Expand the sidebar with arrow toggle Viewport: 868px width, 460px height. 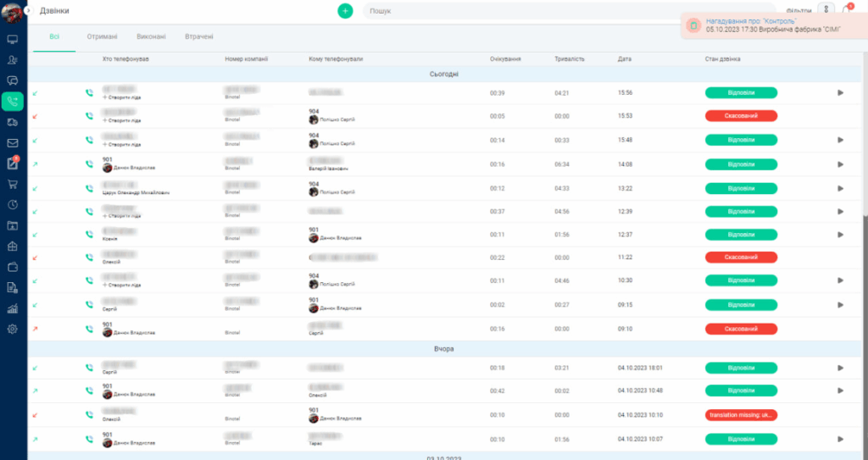tap(28, 10)
